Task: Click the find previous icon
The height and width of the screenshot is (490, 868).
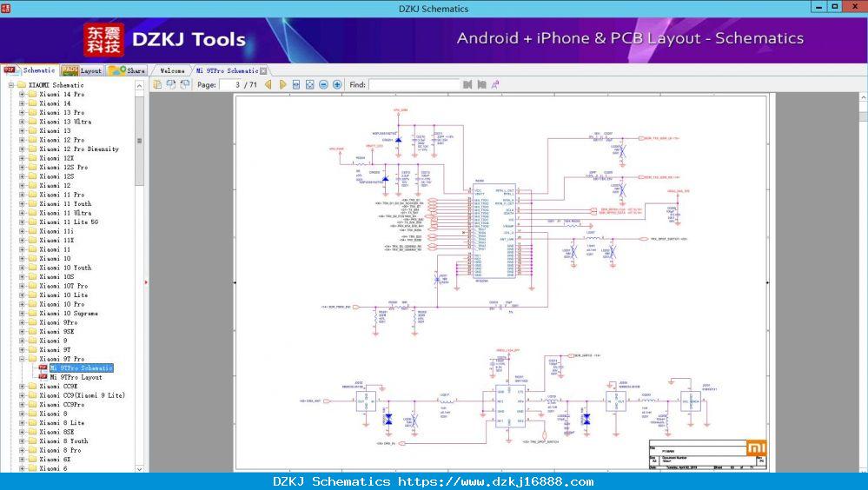Action: click(x=467, y=85)
